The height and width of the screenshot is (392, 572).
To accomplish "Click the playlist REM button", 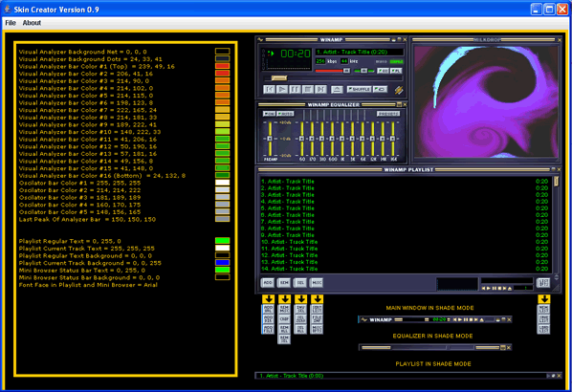I will tap(284, 283).
